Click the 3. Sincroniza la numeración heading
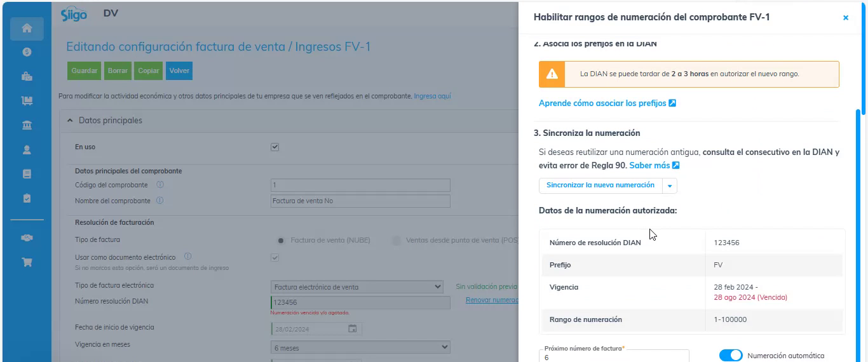Screen dimensions: 868x362 pos(587,133)
